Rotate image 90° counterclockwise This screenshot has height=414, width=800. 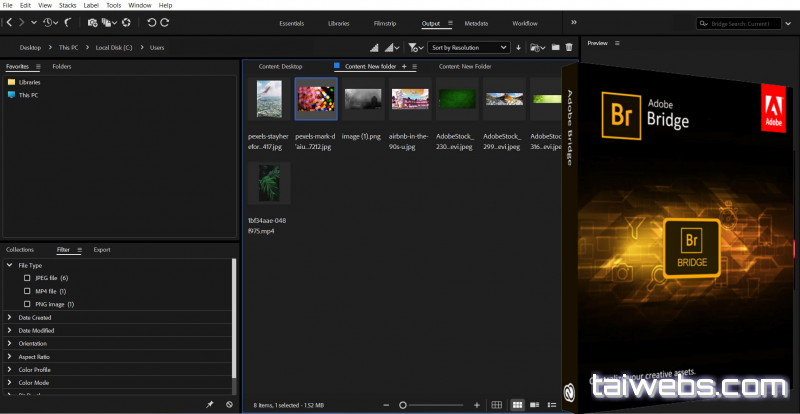(x=150, y=22)
